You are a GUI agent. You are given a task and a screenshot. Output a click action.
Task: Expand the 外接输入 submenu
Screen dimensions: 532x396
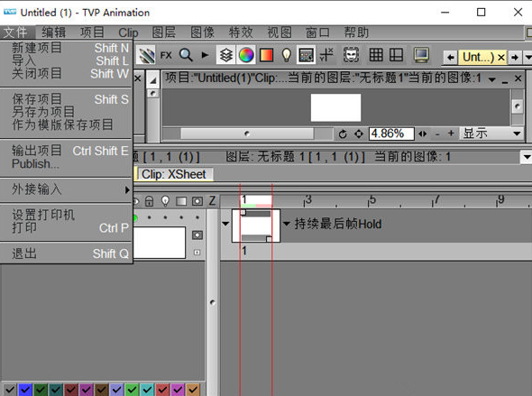point(67,189)
